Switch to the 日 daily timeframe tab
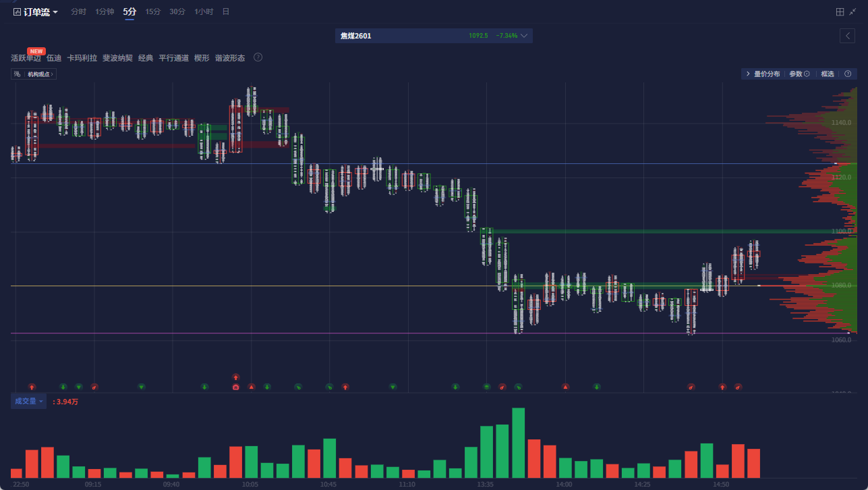Viewport: 868px width, 490px height. pyautogui.click(x=225, y=12)
